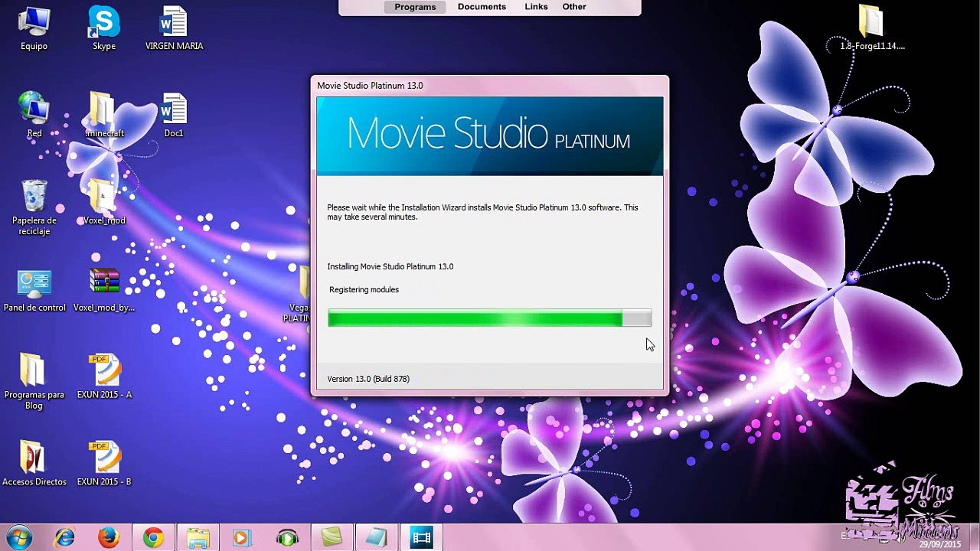Select the Equipo desktop icon

tap(34, 29)
